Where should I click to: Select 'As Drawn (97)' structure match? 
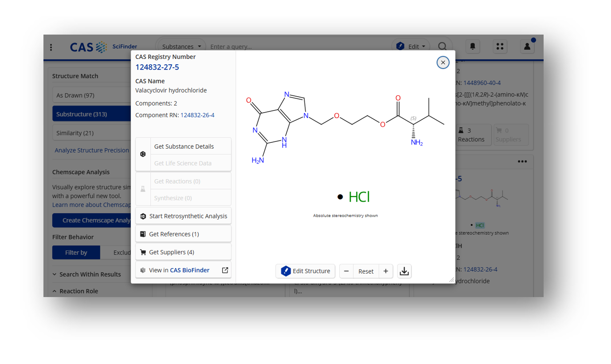[x=91, y=95]
